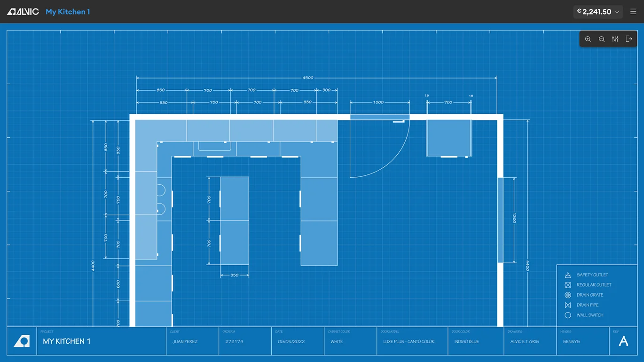Image resolution: width=644 pixels, height=362 pixels.
Task: Click the regular outlet legend symbol
Action: coord(567,285)
